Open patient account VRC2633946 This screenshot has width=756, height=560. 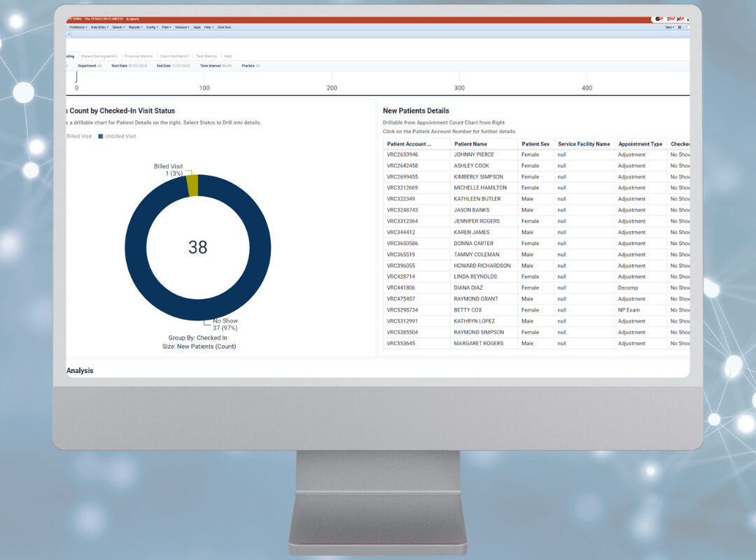click(402, 155)
